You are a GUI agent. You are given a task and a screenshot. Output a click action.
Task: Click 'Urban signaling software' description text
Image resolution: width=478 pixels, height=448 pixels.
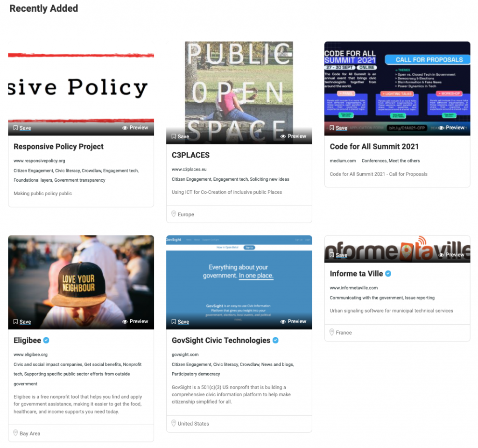coord(392,311)
